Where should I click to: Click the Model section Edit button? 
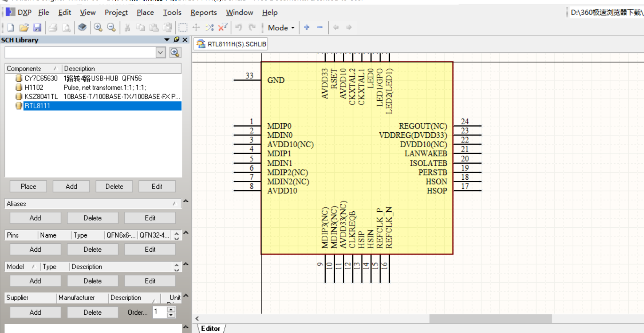click(x=150, y=281)
